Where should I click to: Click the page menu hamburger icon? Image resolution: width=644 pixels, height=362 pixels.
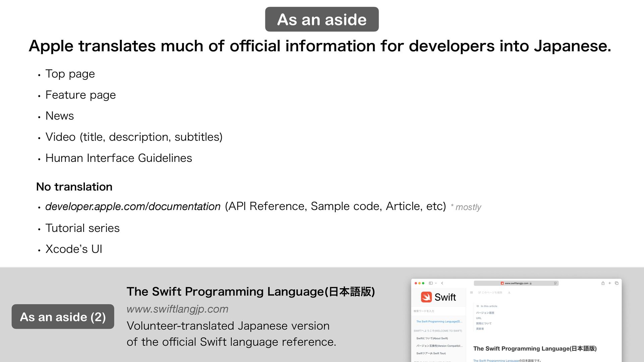click(x=471, y=293)
